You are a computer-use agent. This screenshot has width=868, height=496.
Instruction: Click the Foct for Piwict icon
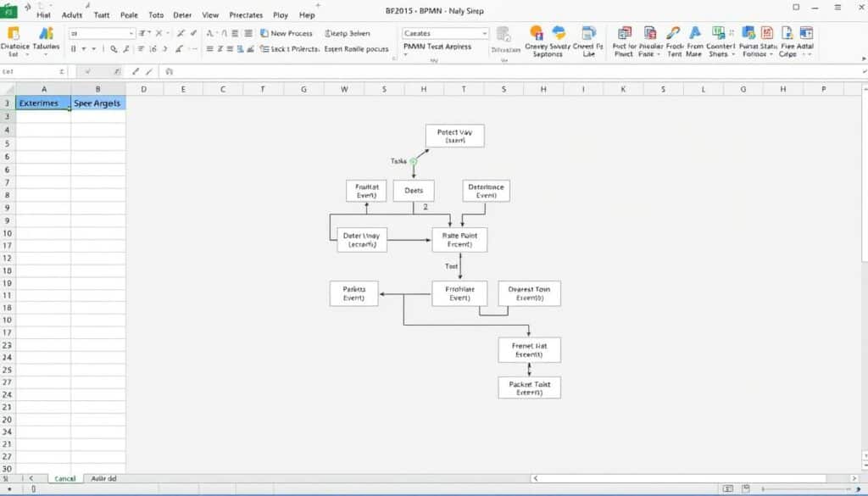point(625,33)
